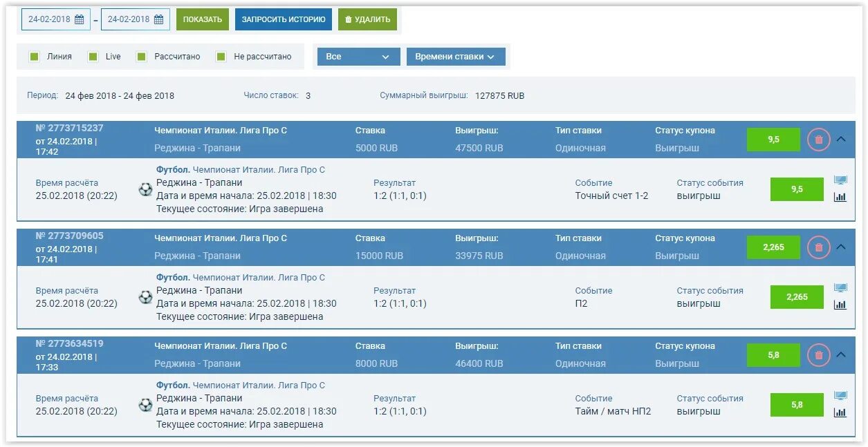Click event text П2
868x447 pixels.
[581, 303]
